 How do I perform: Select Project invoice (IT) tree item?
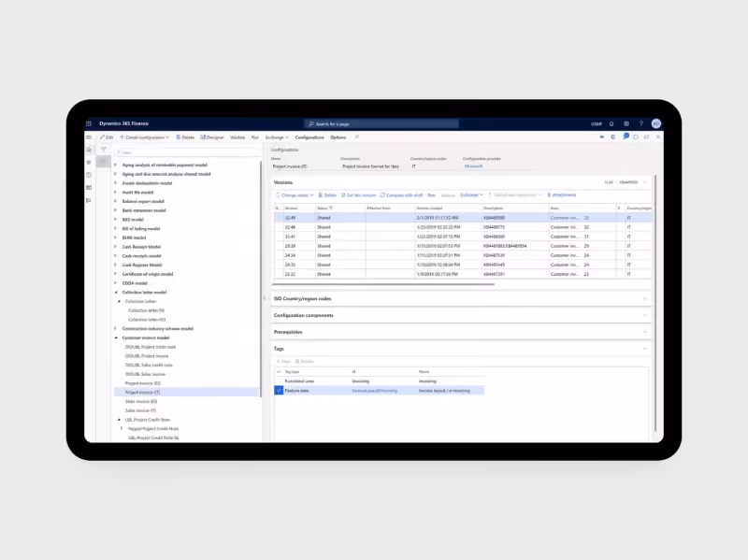(188, 392)
